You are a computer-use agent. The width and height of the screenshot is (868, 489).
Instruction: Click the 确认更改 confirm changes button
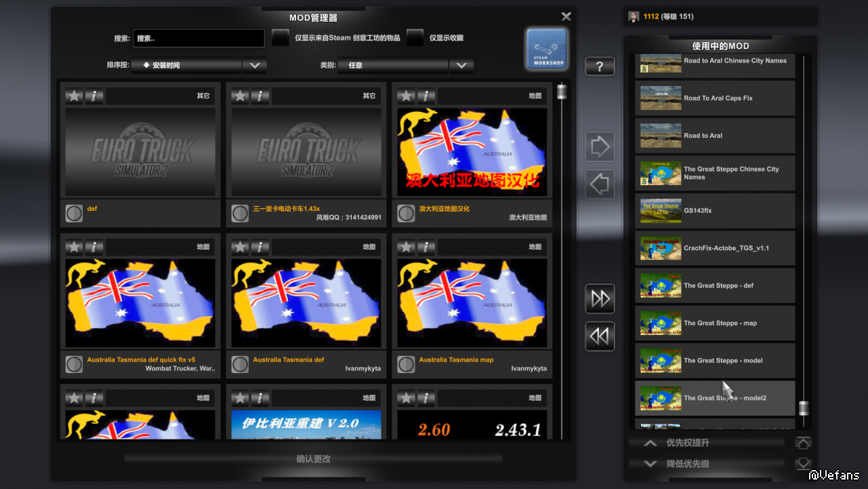[x=314, y=459]
